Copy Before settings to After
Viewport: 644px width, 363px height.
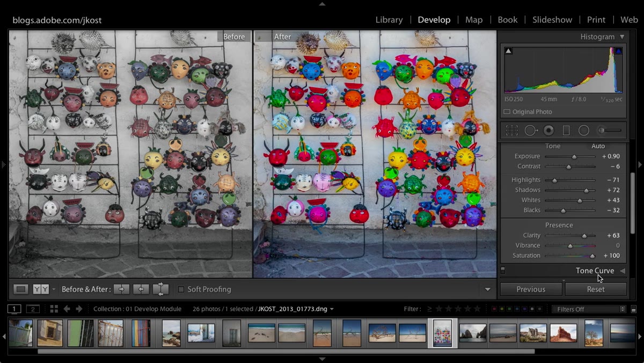click(121, 289)
